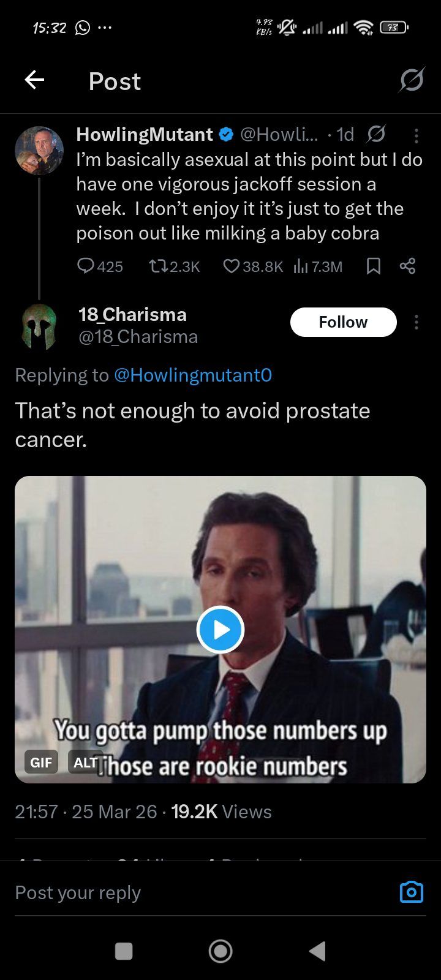Show ALT text of the GIF
This screenshot has width=441, height=980.
pyautogui.click(x=85, y=762)
